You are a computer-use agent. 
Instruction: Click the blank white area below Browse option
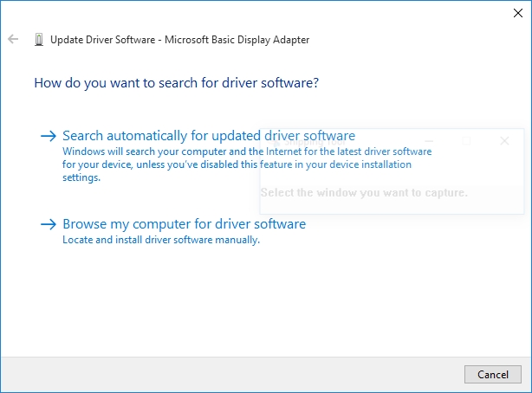point(260,303)
